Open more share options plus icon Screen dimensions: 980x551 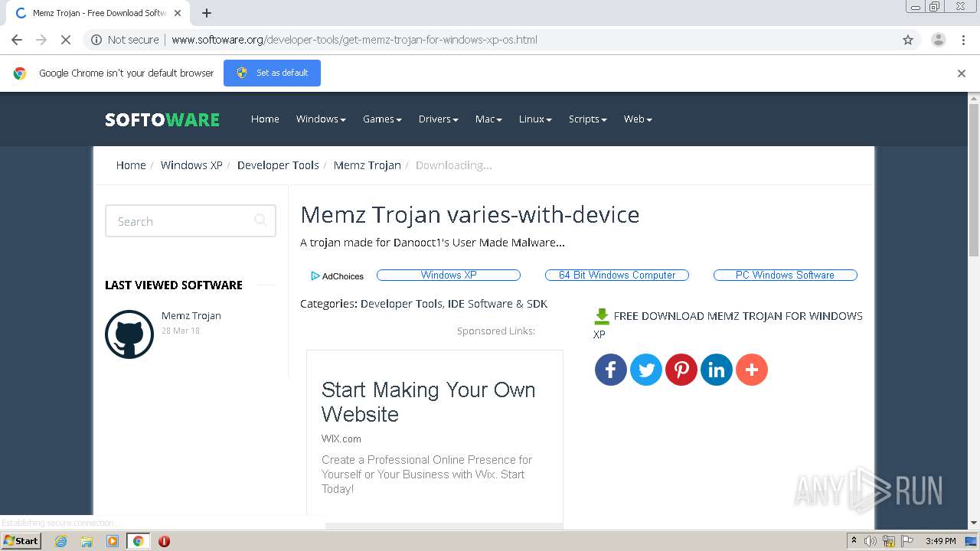pos(752,370)
